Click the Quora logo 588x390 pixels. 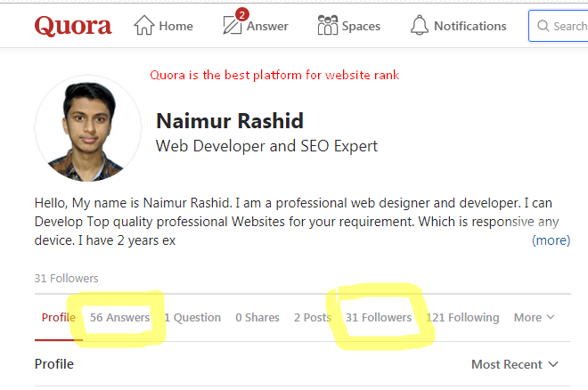click(x=73, y=26)
